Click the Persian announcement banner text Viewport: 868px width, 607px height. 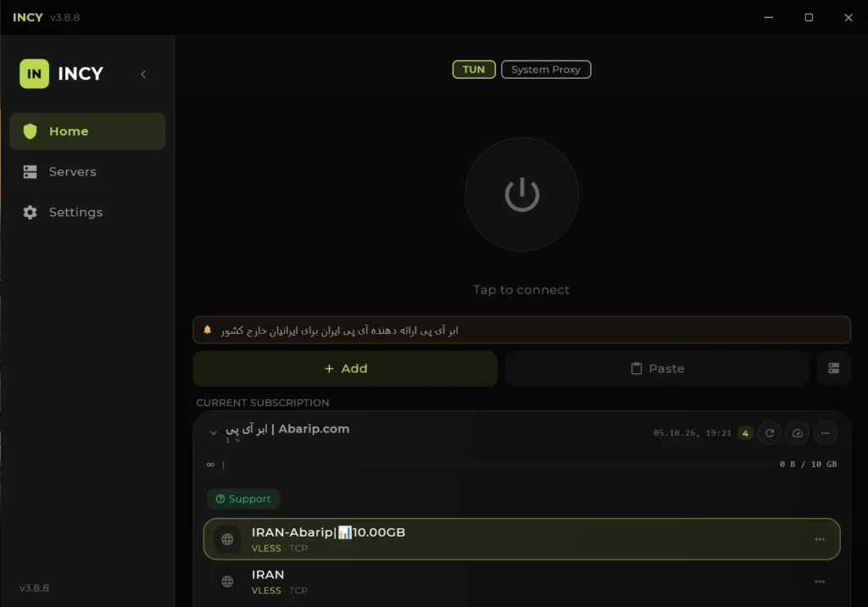[x=339, y=331]
